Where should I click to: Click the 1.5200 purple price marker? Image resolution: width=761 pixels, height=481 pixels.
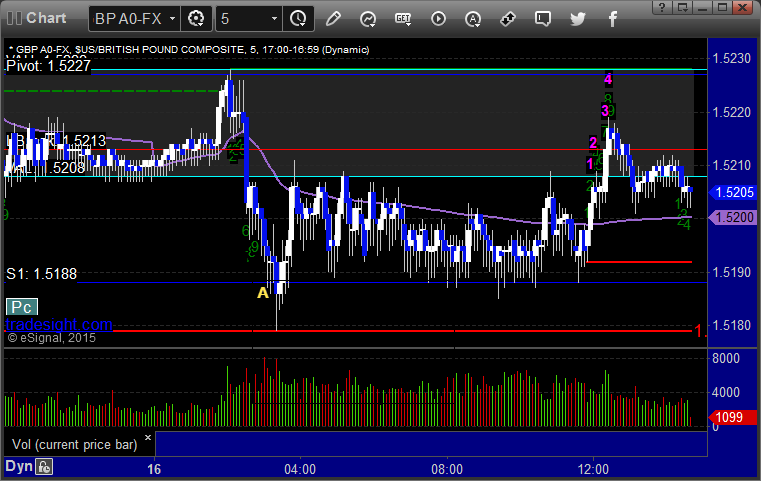[733, 217]
